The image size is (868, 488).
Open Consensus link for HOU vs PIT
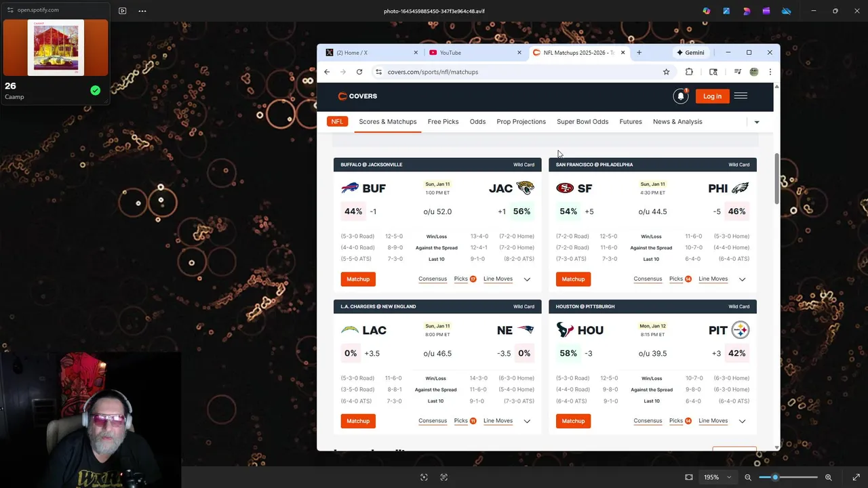click(648, 421)
